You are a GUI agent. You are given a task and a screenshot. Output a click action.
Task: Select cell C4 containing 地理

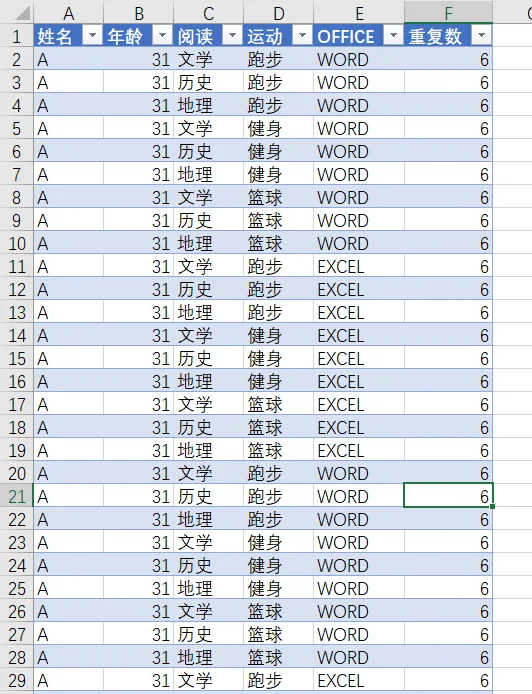(208, 105)
